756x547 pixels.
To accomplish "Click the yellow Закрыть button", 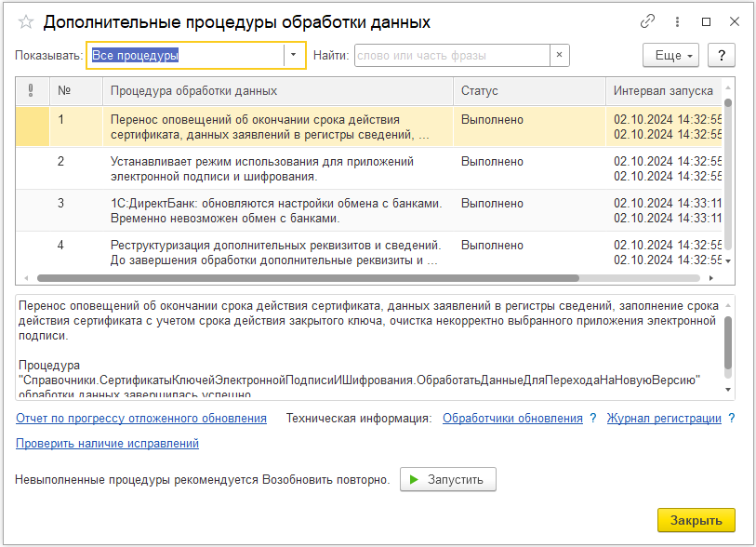I will (696, 520).
